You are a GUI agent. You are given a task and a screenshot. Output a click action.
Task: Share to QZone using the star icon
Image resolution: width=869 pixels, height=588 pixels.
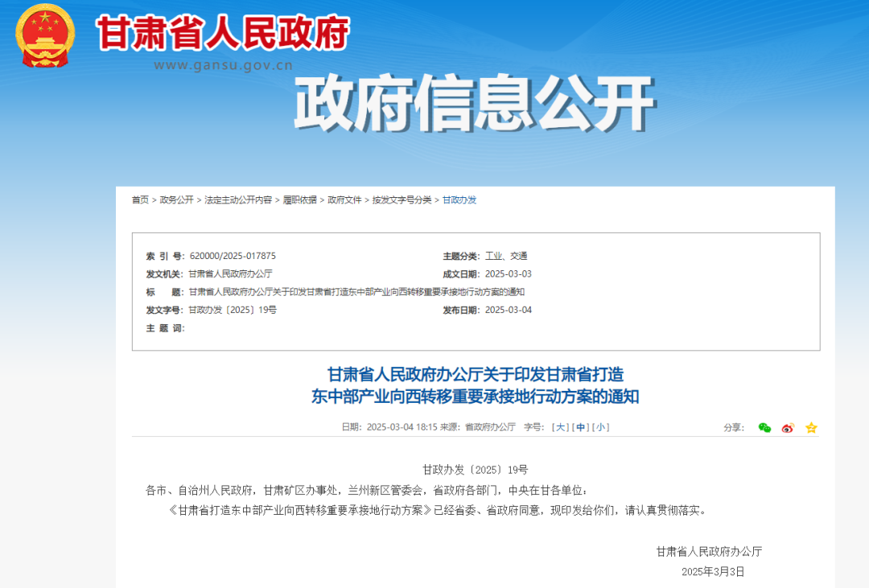[x=811, y=428]
